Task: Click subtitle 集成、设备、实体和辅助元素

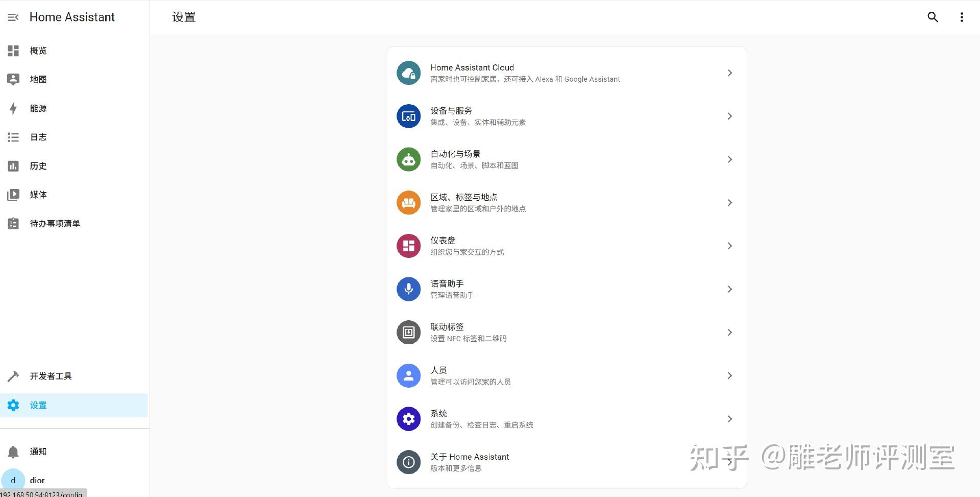Action: click(x=478, y=123)
